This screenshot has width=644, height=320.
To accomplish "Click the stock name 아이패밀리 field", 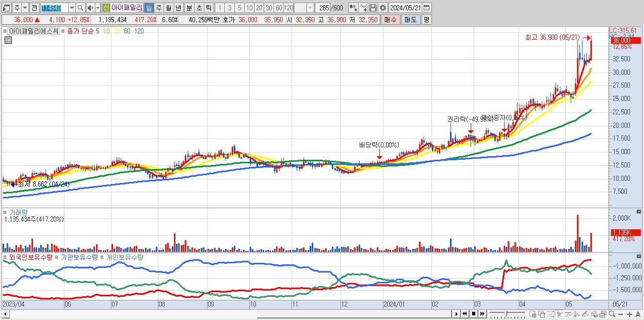I will point(126,8).
